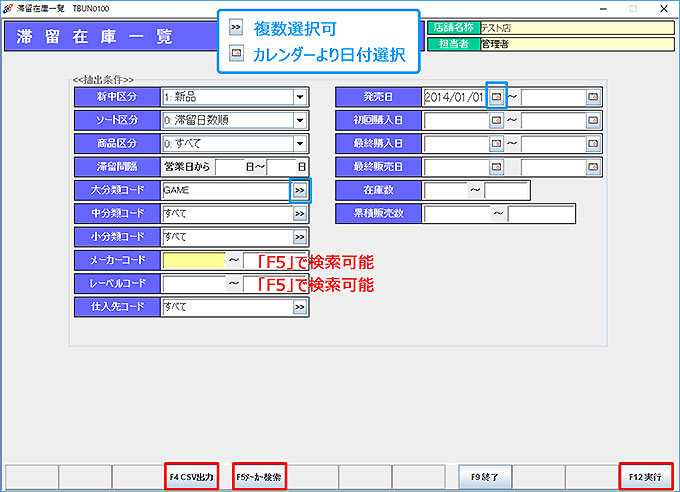680x492 pixels.
Task: Expand the ソート区分 dropdown
Action: pyautogui.click(x=300, y=120)
